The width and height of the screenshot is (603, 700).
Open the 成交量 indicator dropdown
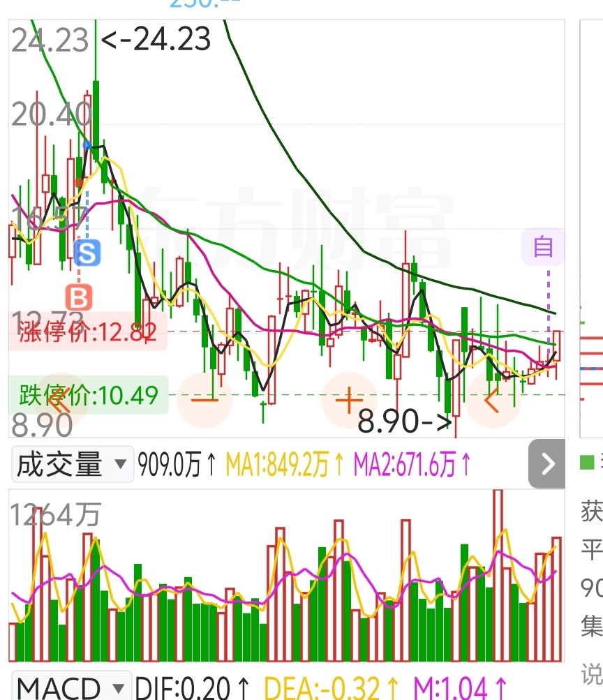73,464
